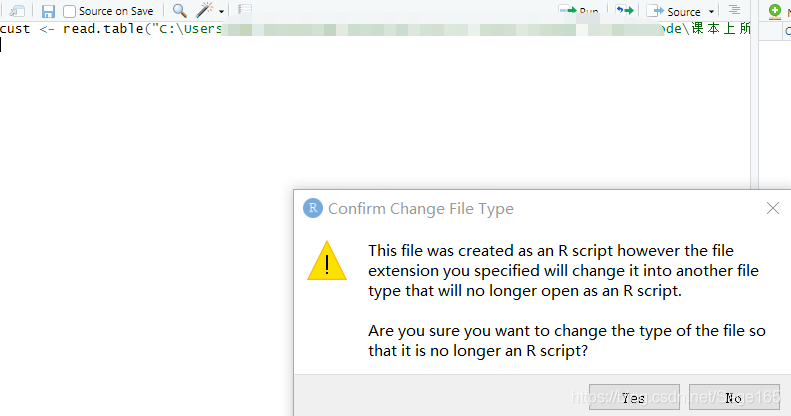Click the RStudio logo in dialog title
Screen dimensions: 791x416
[x=313, y=208]
